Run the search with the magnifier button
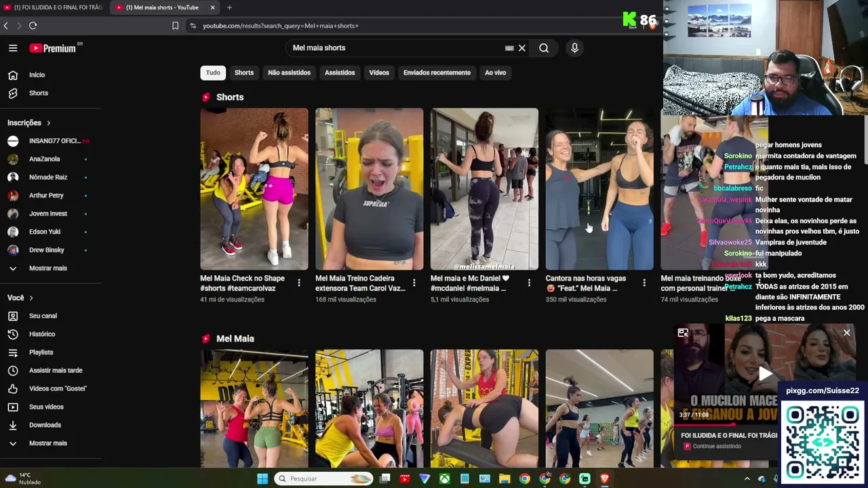This screenshot has width=868, height=488. 544,48
